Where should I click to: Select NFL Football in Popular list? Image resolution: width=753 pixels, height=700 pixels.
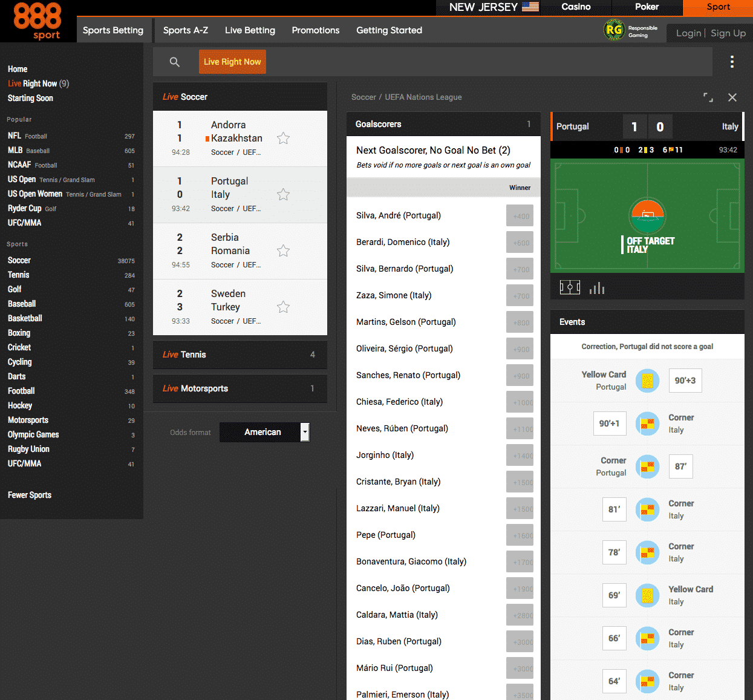(71, 136)
